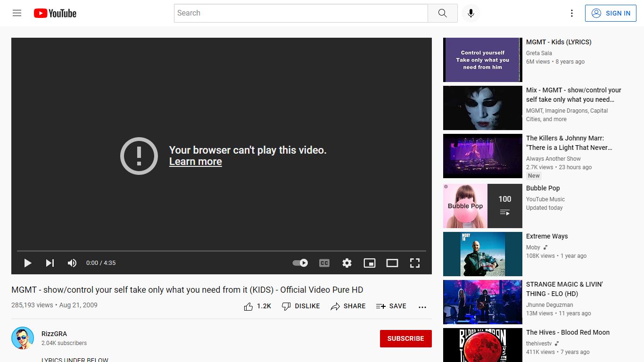Click the Sign In button
Image resolution: width=644 pixels, height=362 pixels.
point(611,13)
